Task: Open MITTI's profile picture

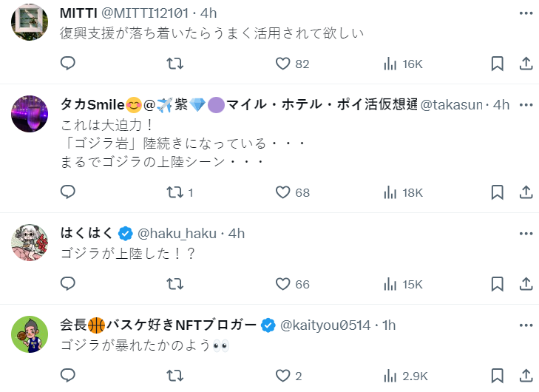Action: 30,18
